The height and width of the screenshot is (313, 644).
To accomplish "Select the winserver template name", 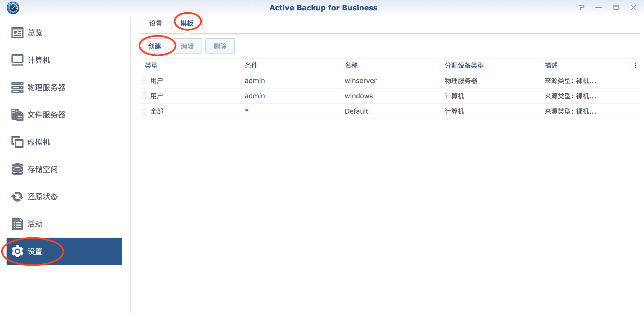I will coord(361,81).
